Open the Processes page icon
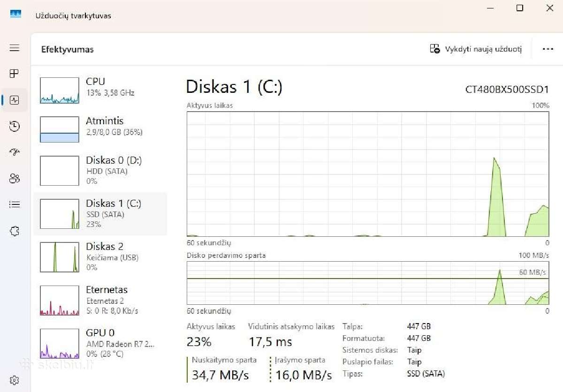Screen dimensions: 563x392 point(15,74)
